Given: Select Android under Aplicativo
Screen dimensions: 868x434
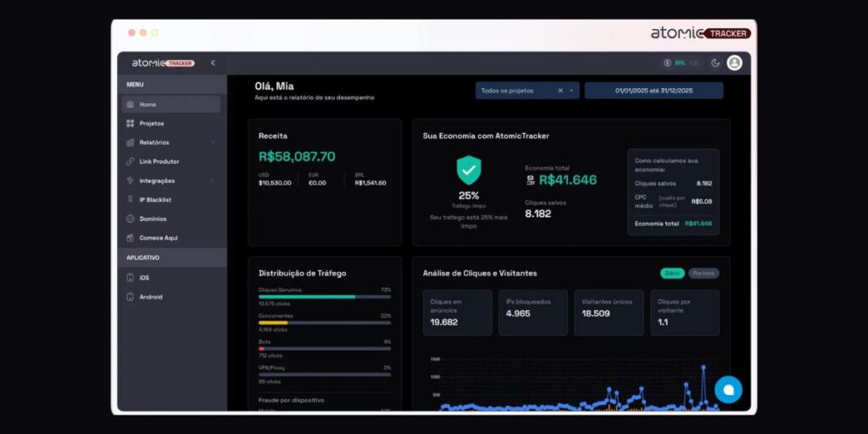Looking at the screenshot, I should [150, 298].
